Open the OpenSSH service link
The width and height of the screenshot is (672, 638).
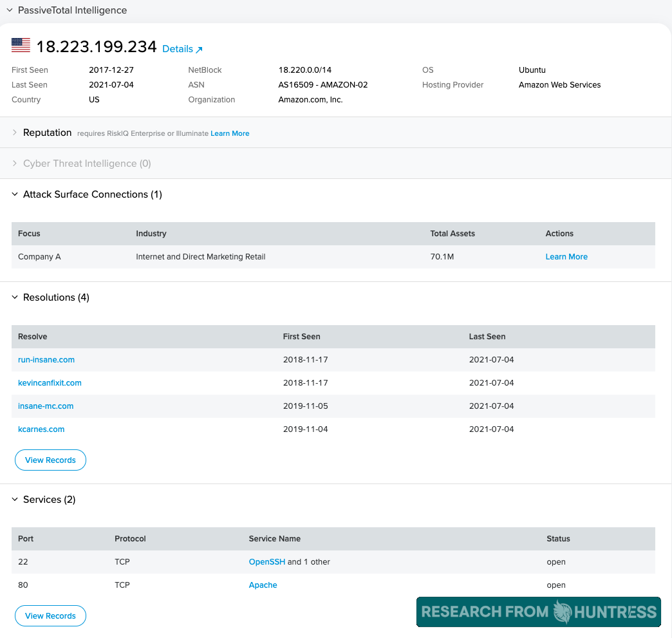tap(267, 561)
